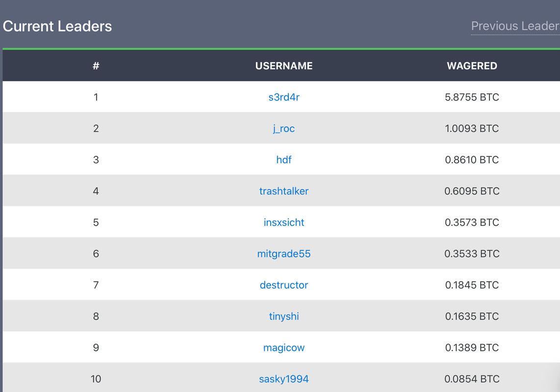Open trashtalker's profile link
This screenshot has height=392, width=560.
(x=284, y=191)
